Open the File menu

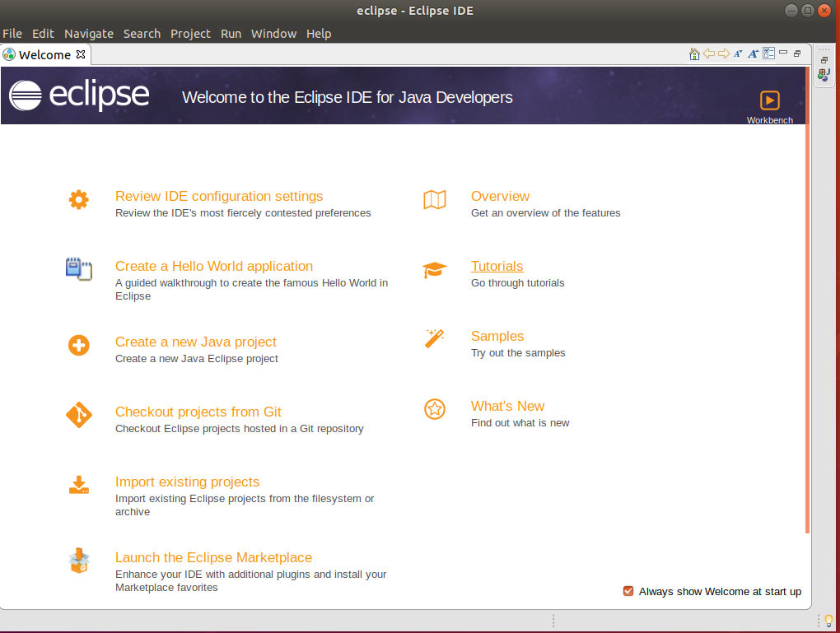click(12, 34)
